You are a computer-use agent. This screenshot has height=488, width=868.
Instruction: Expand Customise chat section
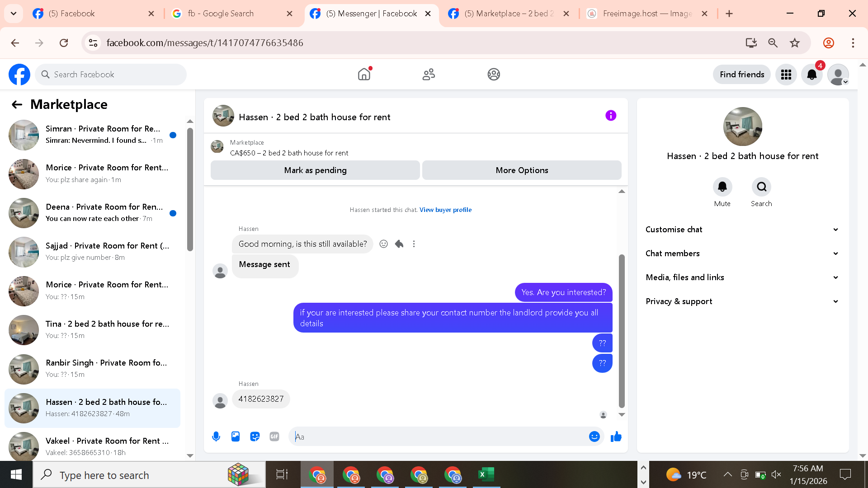pos(742,230)
